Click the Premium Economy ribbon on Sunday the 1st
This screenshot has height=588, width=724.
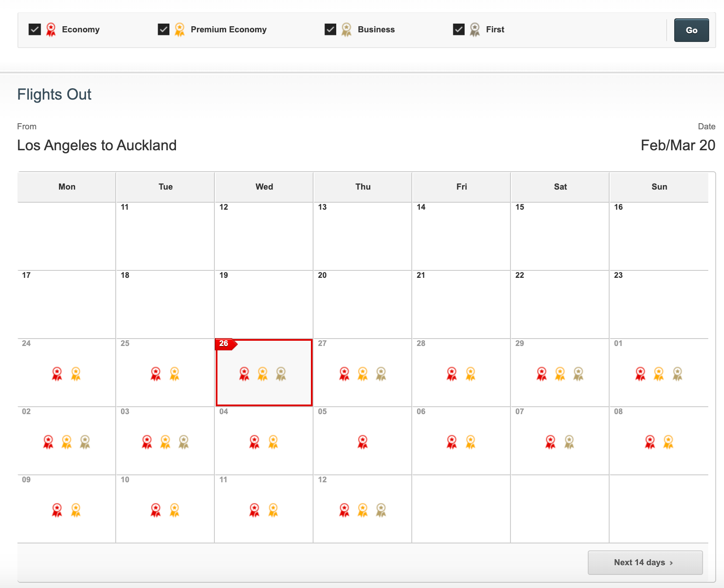point(659,374)
